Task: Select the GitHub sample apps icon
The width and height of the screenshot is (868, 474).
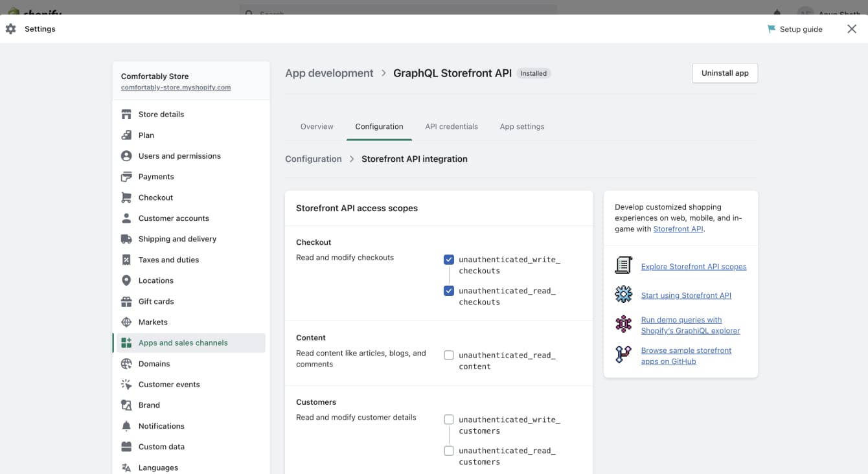Action: 623,355
